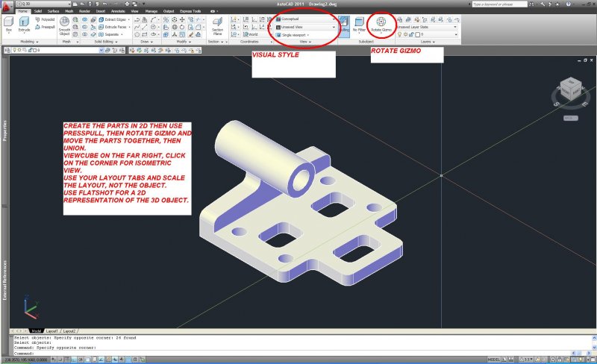Open the Manage ribbon tab
Viewport: 597px width, 364px height.
[151, 11]
